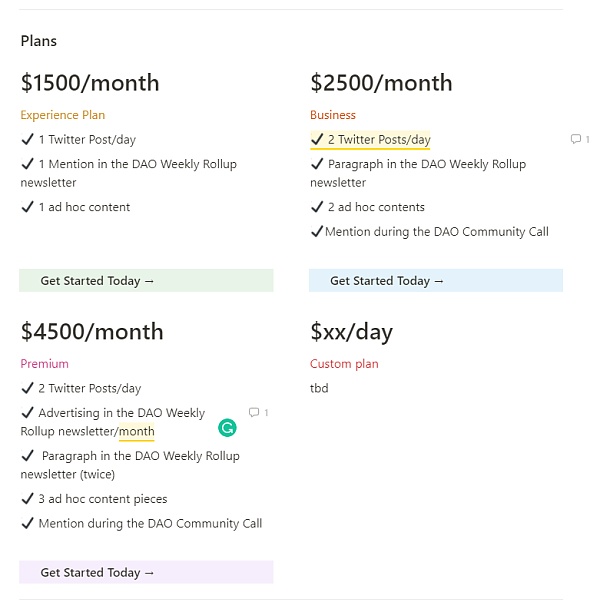
Task: Click checkmark before 2 ad hoc contents
Action: pos(317,207)
